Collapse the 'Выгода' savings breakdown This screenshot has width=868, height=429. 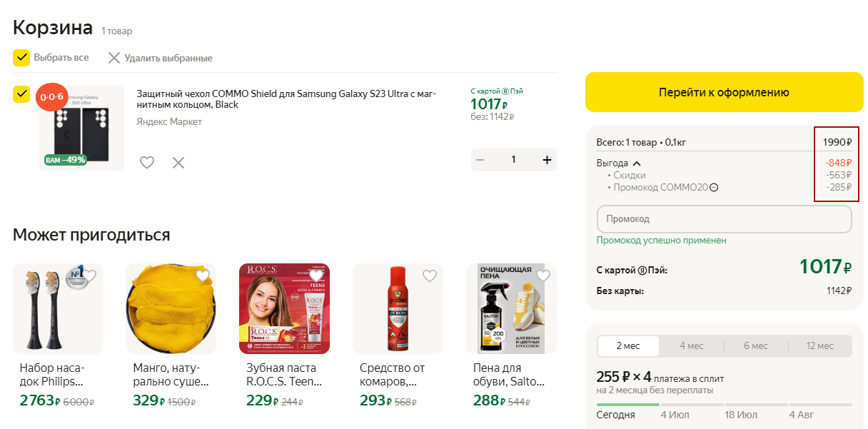point(637,163)
